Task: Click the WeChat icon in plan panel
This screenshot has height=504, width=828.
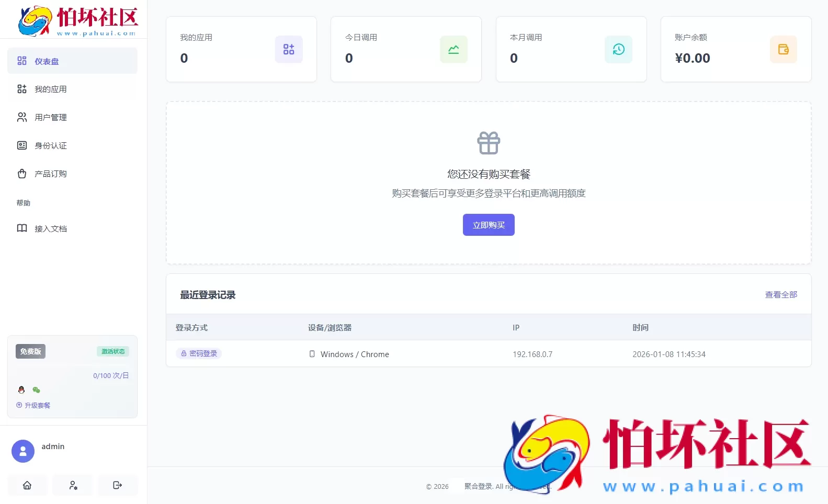Action: coord(36,390)
